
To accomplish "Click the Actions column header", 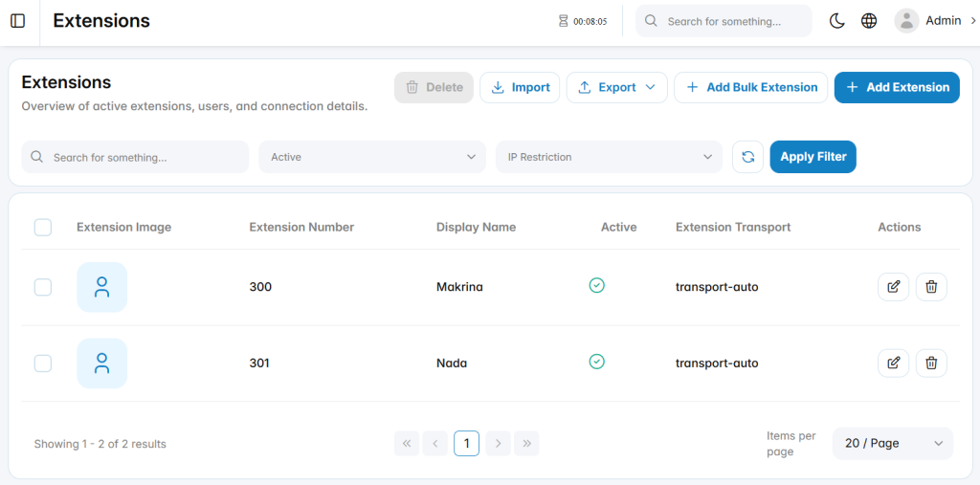I will coord(900,228).
